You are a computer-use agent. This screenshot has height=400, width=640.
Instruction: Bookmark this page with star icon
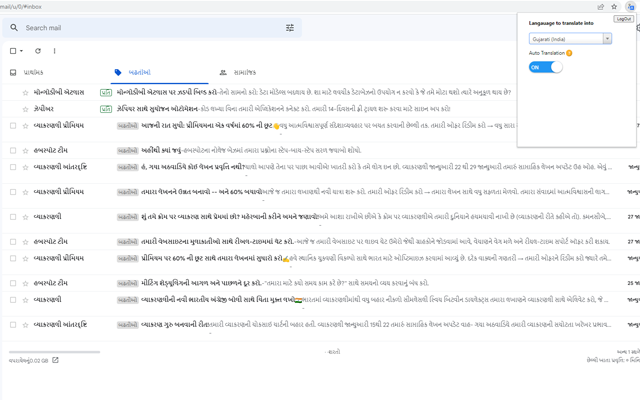pyautogui.click(x=614, y=7)
